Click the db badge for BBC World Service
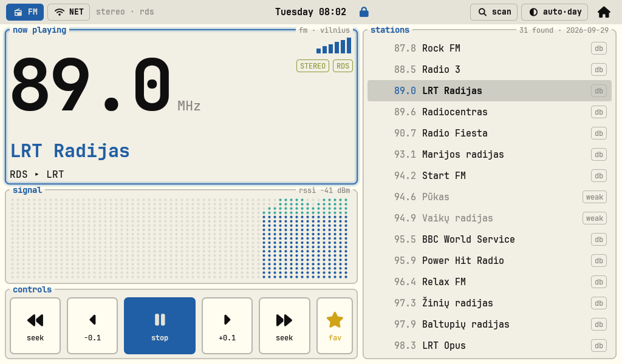This screenshot has width=622, height=364. pyautogui.click(x=598, y=240)
